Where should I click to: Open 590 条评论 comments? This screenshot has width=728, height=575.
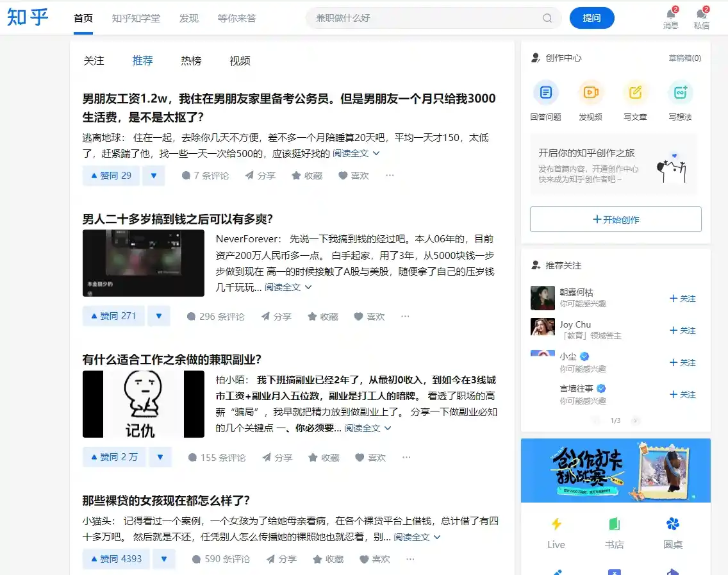coord(221,559)
